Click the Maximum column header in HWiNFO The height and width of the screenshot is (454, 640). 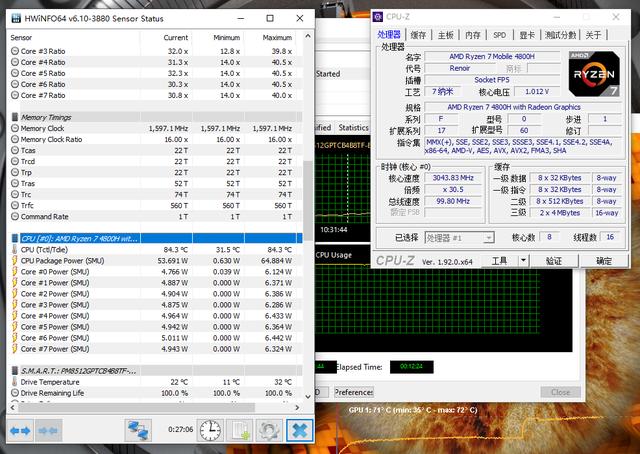click(x=277, y=37)
